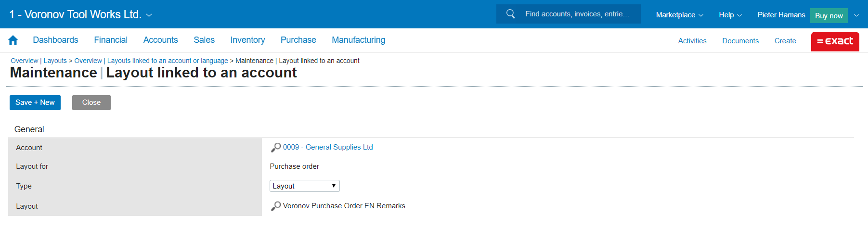Go to Layouts breadcrumb link
The image size is (868, 227).
coord(55,61)
